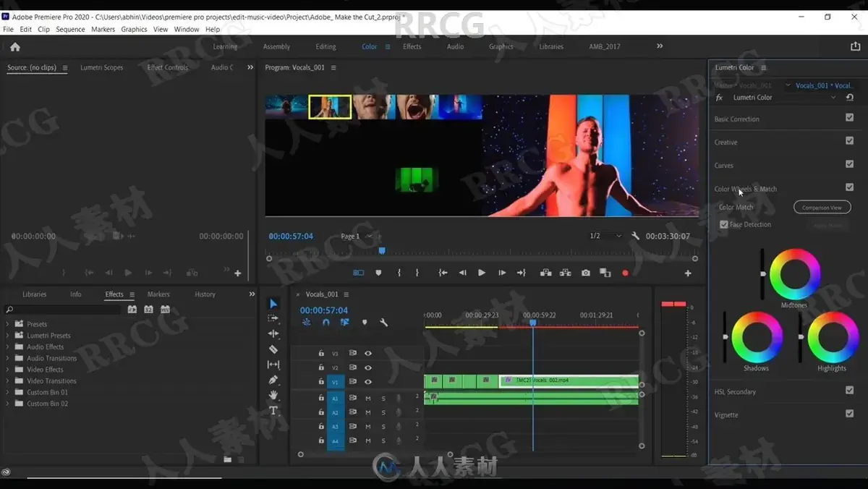Expand Video Effects folder
The height and width of the screenshot is (489, 868).
click(8, 370)
